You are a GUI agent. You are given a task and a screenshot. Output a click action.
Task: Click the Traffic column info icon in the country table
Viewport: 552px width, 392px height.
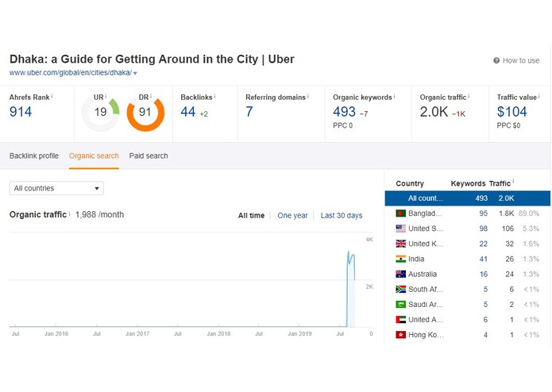(x=513, y=182)
